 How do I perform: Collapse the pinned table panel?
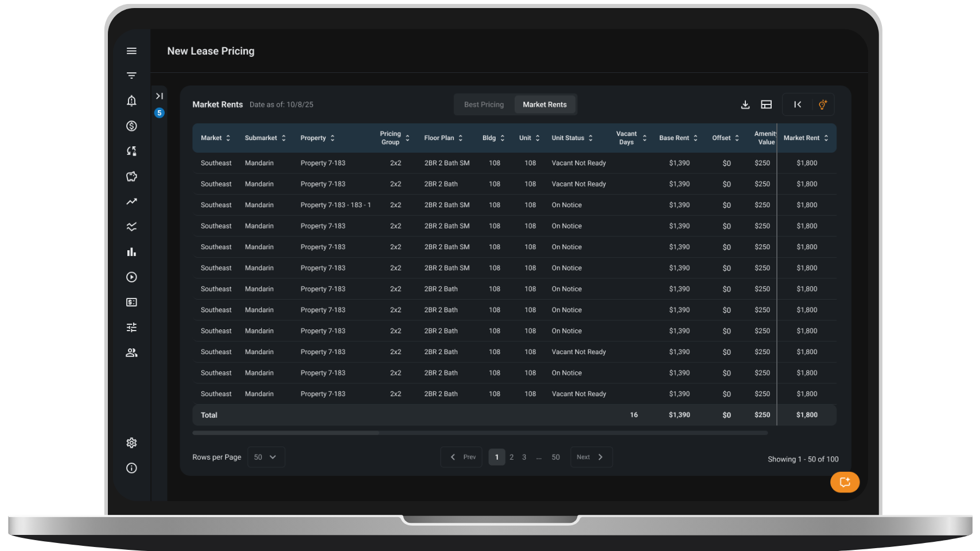click(797, 104)
